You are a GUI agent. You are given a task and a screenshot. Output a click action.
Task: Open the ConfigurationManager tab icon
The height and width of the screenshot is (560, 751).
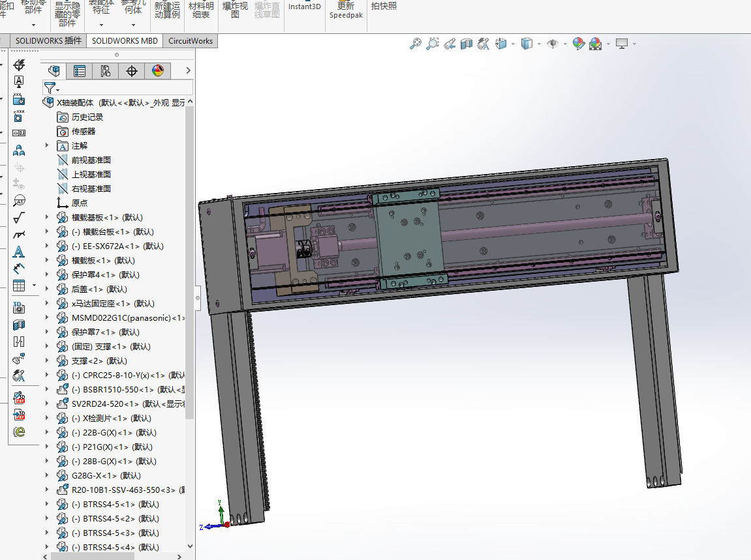pyautogui.click(x=105, y=71)
